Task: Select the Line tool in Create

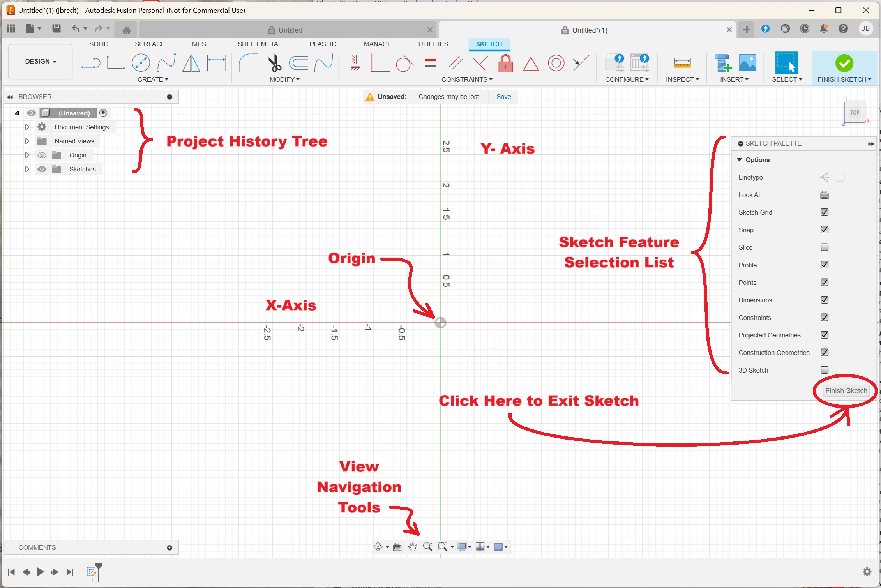Action: pos(91,63)
